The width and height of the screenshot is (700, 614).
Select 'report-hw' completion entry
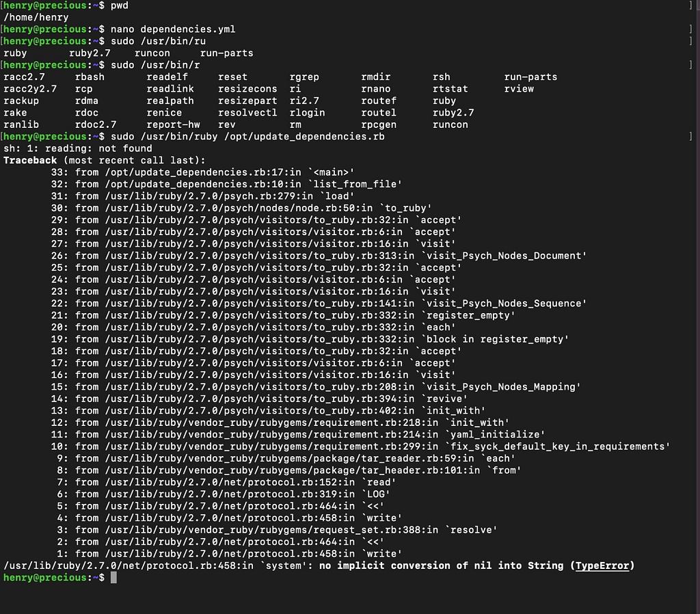(173, 124)
